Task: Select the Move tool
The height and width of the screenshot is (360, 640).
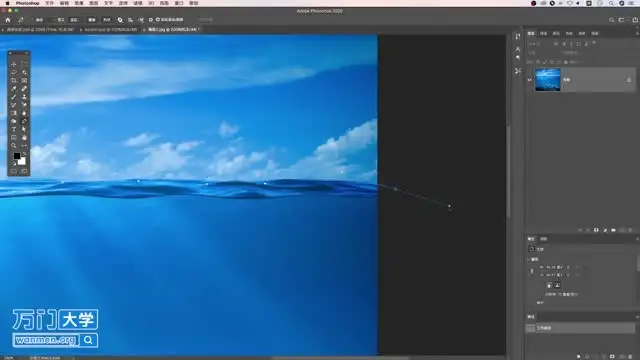Action: (13, 64)
